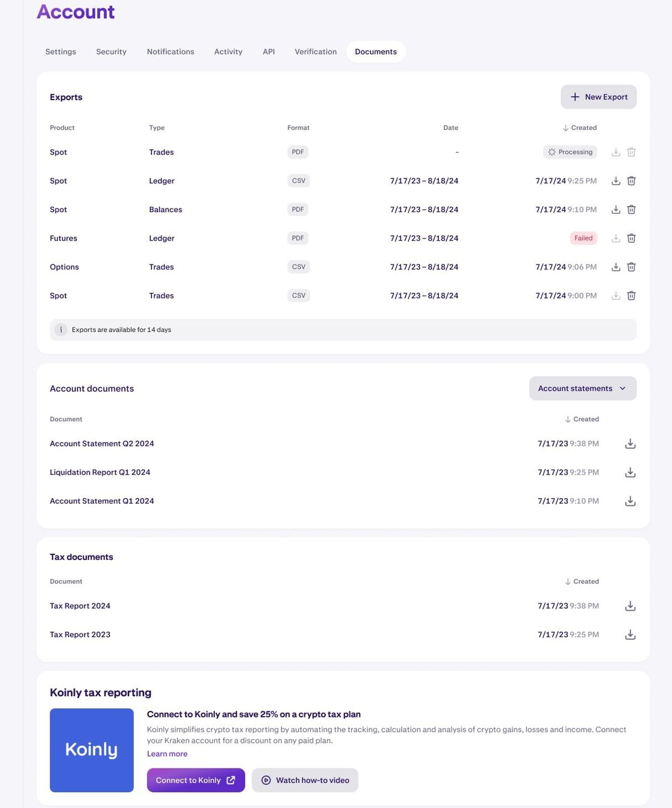The height and width of the screenshot is (808, 672).
Task: Delete the Spot Balances PDF export
Action: click(631, 210)
